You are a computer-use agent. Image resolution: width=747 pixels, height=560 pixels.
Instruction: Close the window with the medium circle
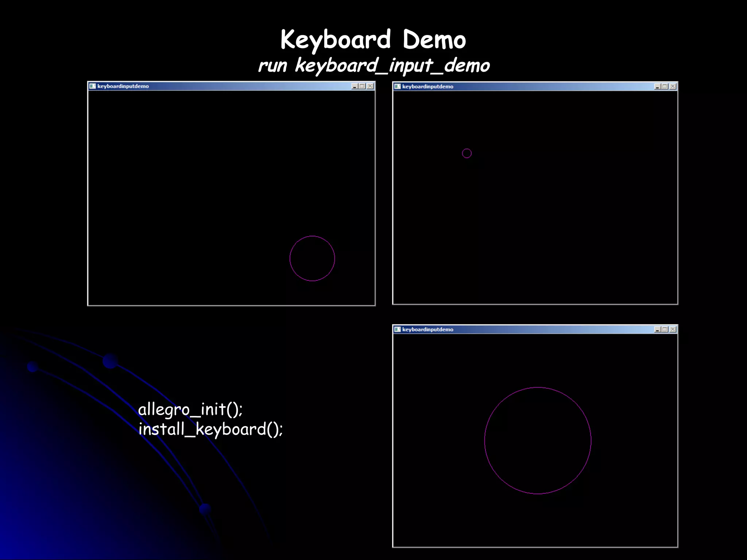point(370,86)
